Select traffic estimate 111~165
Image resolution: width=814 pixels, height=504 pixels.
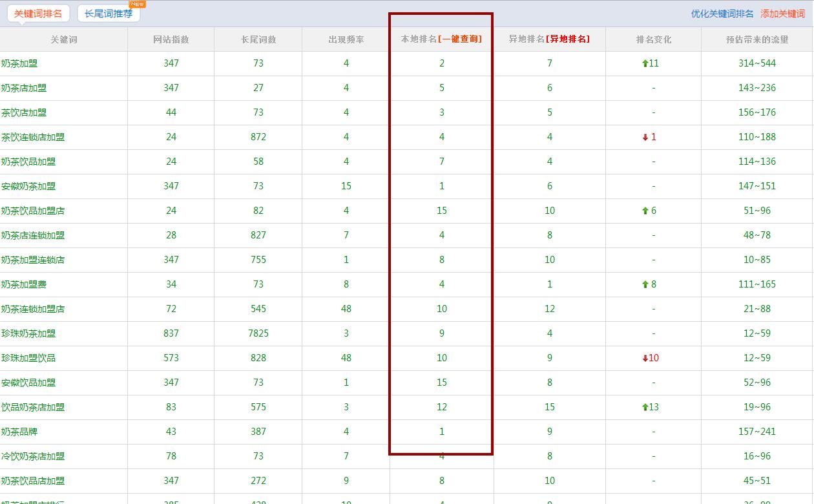pyautogui.click(x=757, y=284)
